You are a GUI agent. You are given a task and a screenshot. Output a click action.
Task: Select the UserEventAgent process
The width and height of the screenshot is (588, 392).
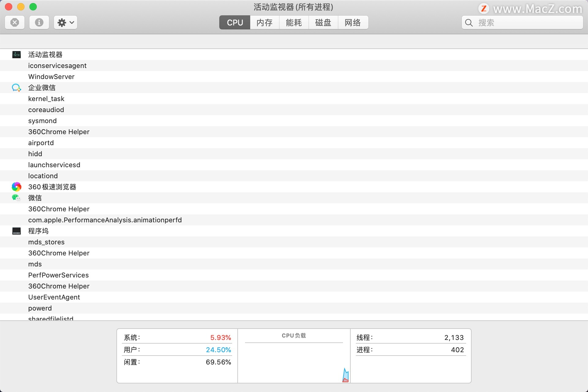pyautogui.click(x=294, y=297)
